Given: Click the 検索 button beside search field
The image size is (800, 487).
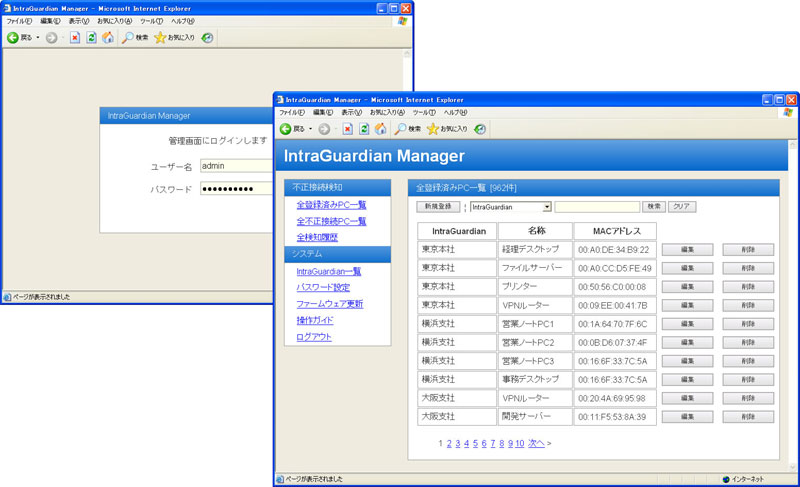Looking at the screenshot, I should (x=654, y=207).
